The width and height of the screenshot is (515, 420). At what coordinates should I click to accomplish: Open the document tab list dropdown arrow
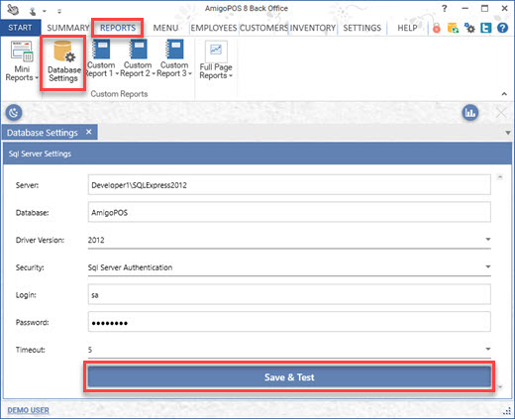coord(508,133)
